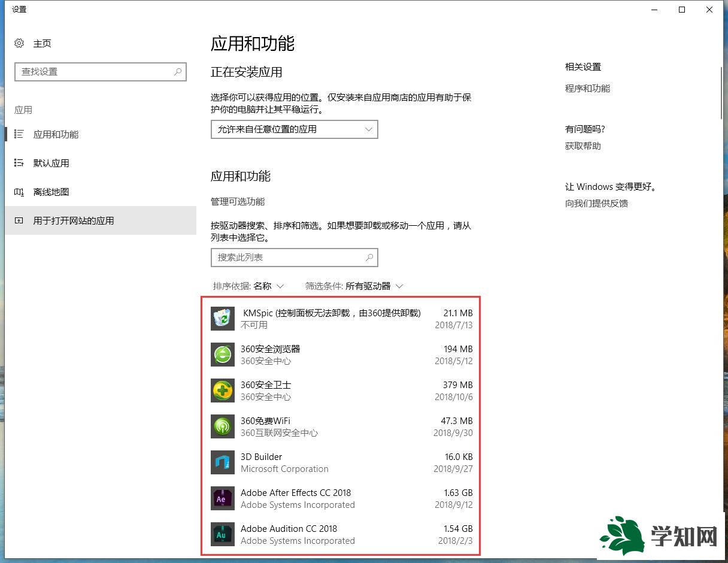Open the 允许来自任意位置的应用 dropdown
Screen dimensions: 728x563
294,129
